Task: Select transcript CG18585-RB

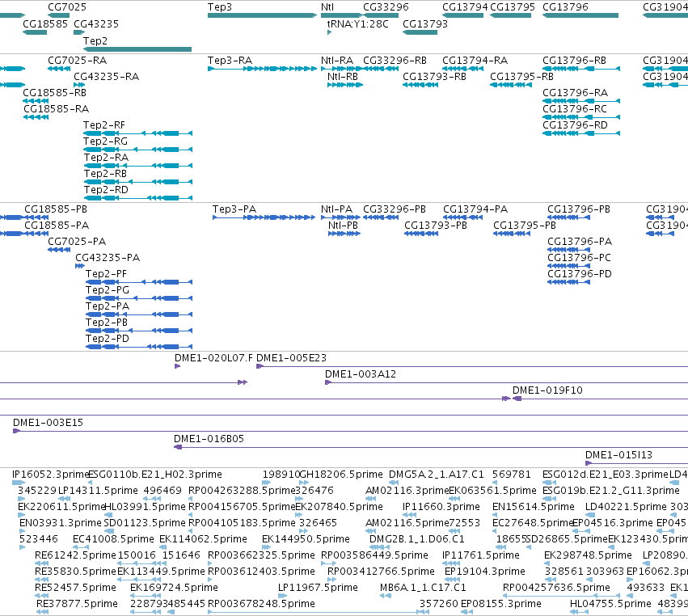Action: pyautogui.click(x=54, y=93)
